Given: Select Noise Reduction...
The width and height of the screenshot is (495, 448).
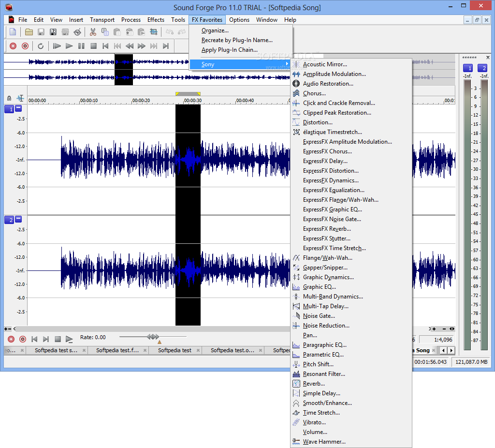Looking at the screenshot, I should pyautogui.click(x=351, y=326).
